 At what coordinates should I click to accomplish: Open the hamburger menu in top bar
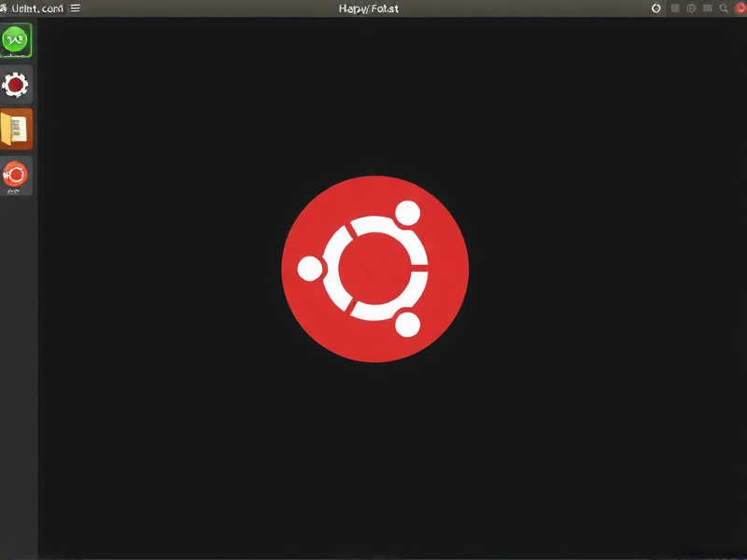point(76,8)
